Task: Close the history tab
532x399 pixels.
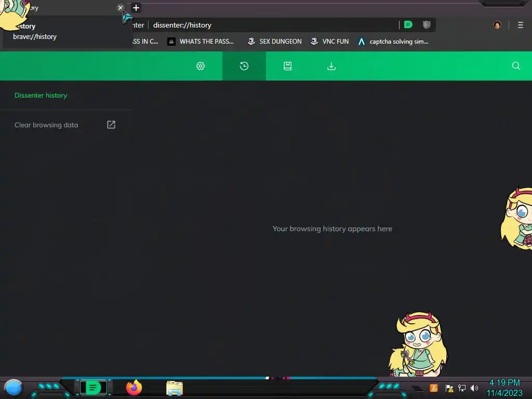Action: pyautogui.click(x=120, y=7)
